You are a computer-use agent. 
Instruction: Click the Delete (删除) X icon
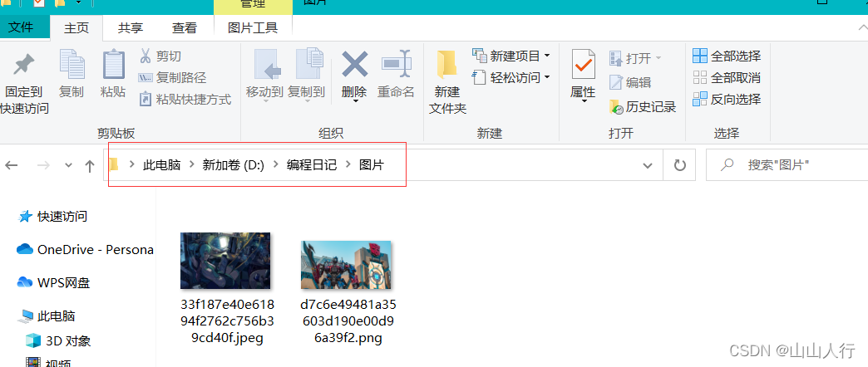point(354,64)
